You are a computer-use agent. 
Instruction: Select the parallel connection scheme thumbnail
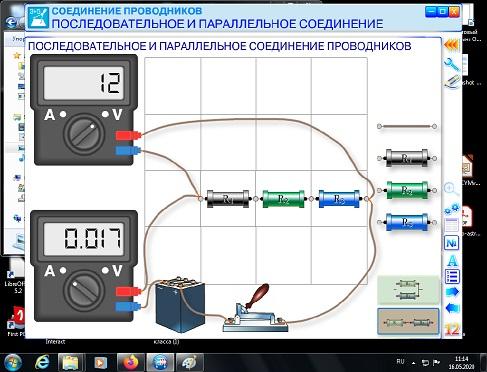408,290
